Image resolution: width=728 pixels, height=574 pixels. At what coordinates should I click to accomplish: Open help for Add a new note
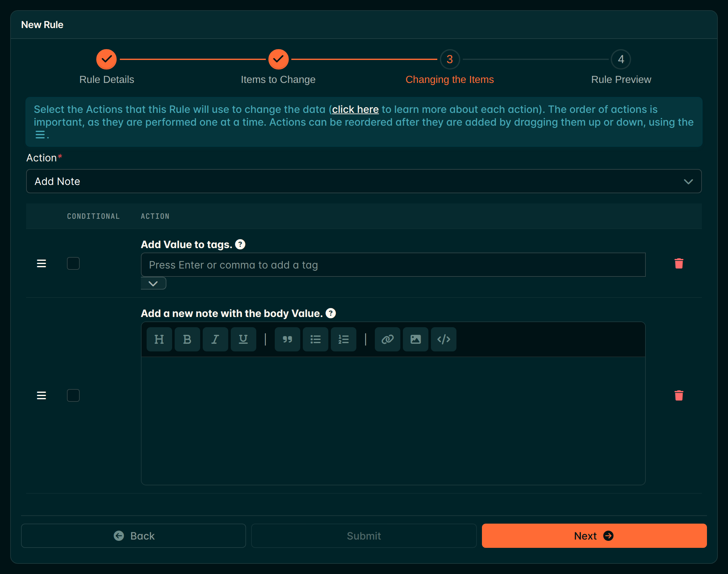[x=331, y=313]
